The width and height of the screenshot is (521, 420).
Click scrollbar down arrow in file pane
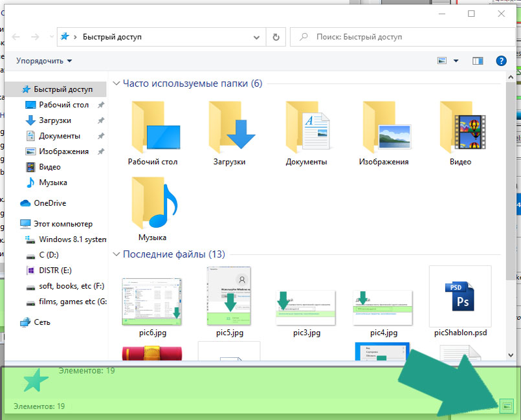[x=511, y=355]
